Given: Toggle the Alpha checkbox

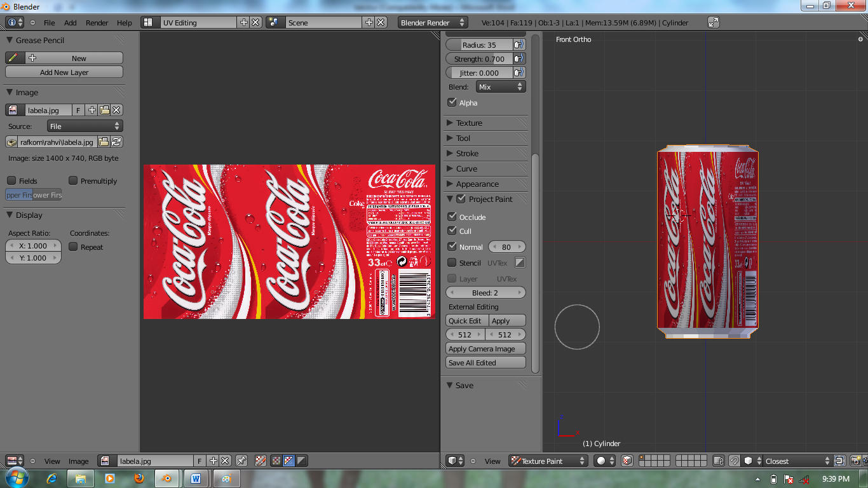Looking at the screenshot, I should click(x=452, y=102).
